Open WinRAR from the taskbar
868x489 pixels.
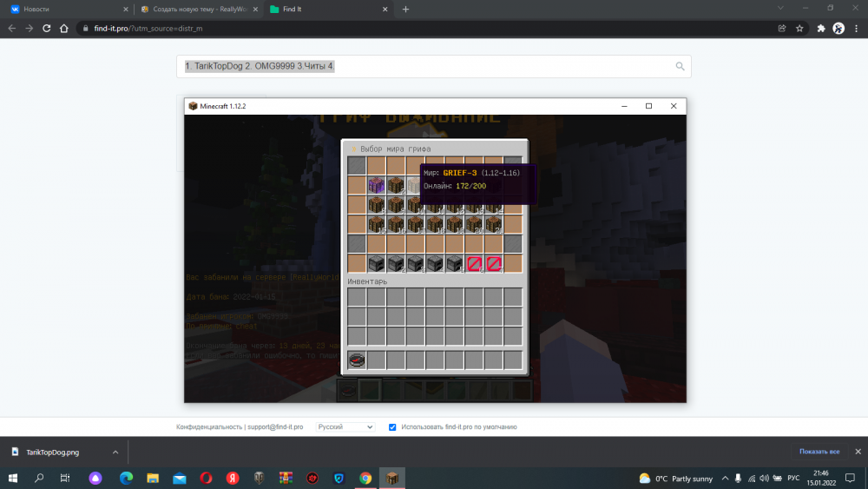(286, 478)
